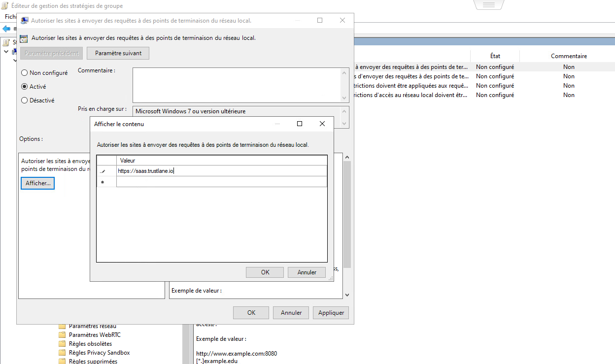Click the pencil edit row marker
615x364 pixels.
pyautogui.click(x=103, y=171)
